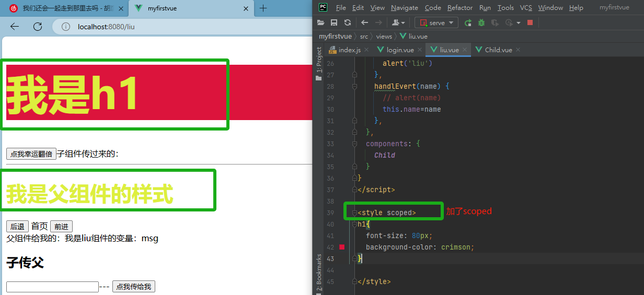The height and width of the screenshot is (295, 644).
Task: Reload the localhost page in browser
Action: point(38,27)
